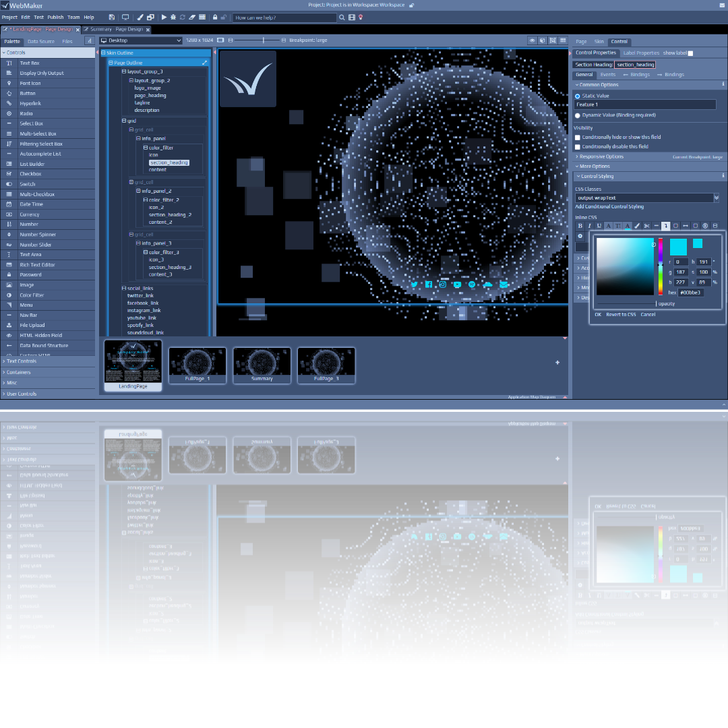This screenshot has width=728, height=728.
Task: Click the Lock icon in the top toolbar
Action: click(x=215, y=17)
